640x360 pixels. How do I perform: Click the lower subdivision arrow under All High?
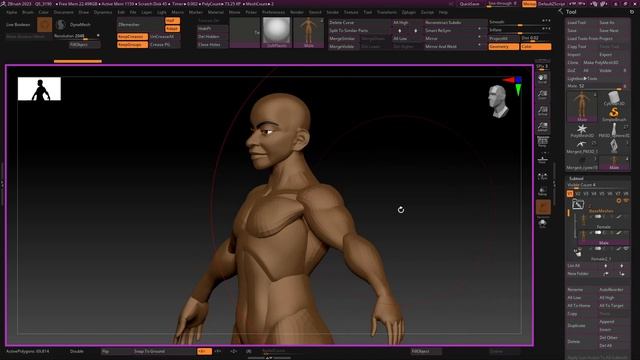400,31
